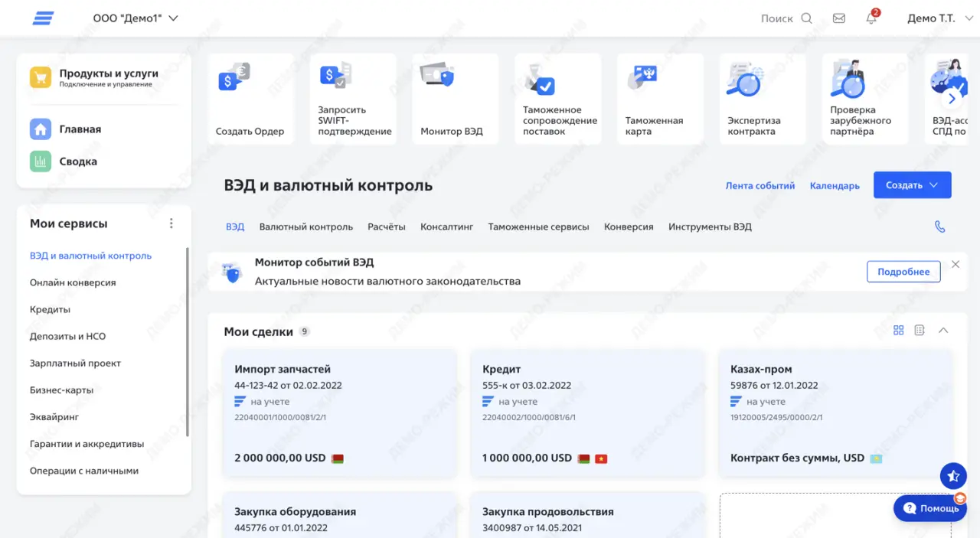Open the Создать dropdown button

click(912, 184)
